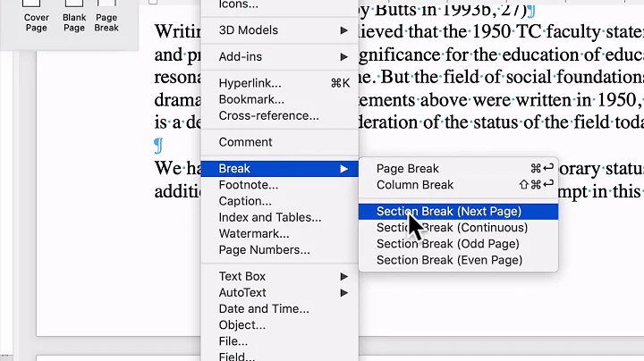Open the Text Box submenu
The width and height of the screenshot is (644, 361).
point(279,276)
